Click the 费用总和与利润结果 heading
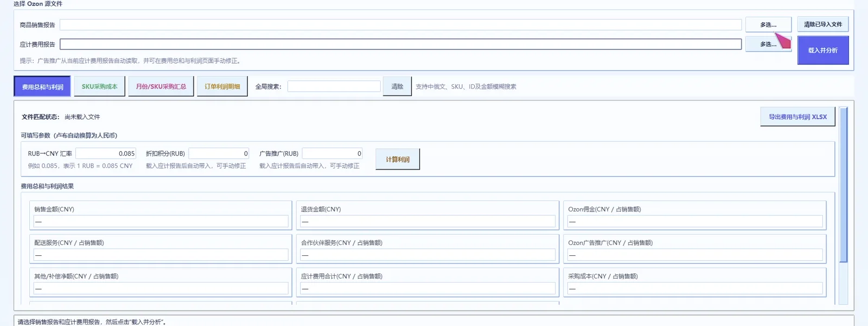868x326 pixels. pyautogui.click(x=47, y=186)
